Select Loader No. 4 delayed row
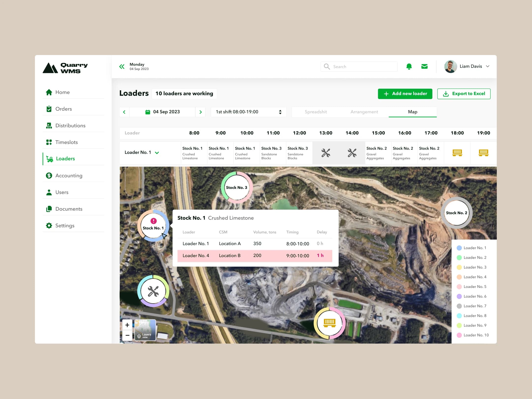The width and height of the screenshot is (532, 399). click(255, 256)
